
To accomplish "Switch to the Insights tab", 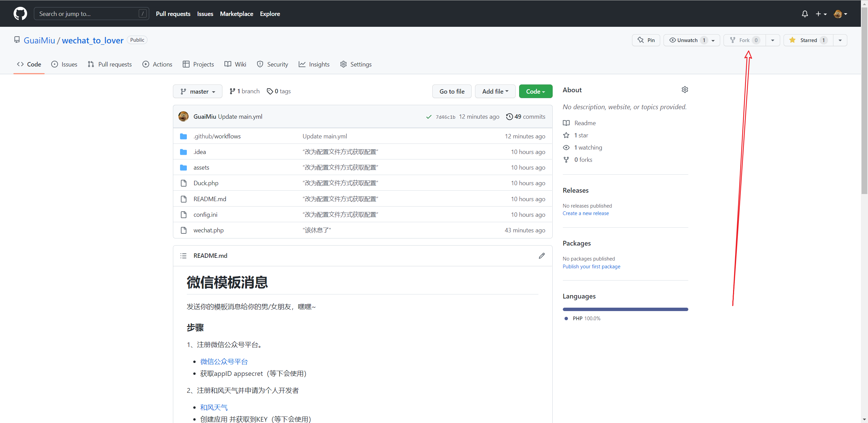I will [314, 64].
